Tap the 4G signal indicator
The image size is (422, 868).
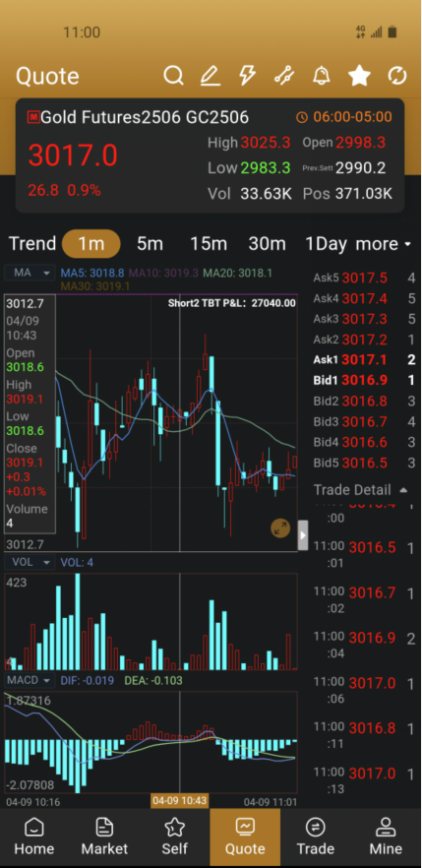coord(361,32)
